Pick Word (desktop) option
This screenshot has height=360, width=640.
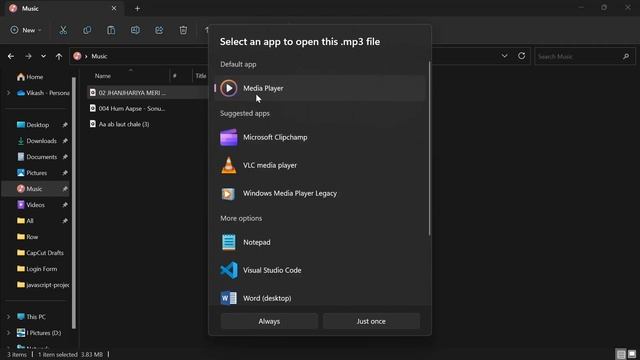click(320, 298)
